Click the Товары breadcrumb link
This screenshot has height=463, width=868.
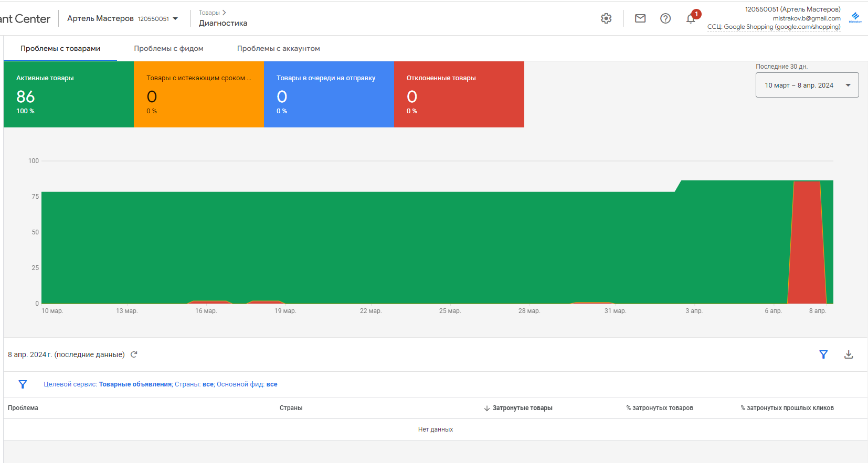click(209, 13)
